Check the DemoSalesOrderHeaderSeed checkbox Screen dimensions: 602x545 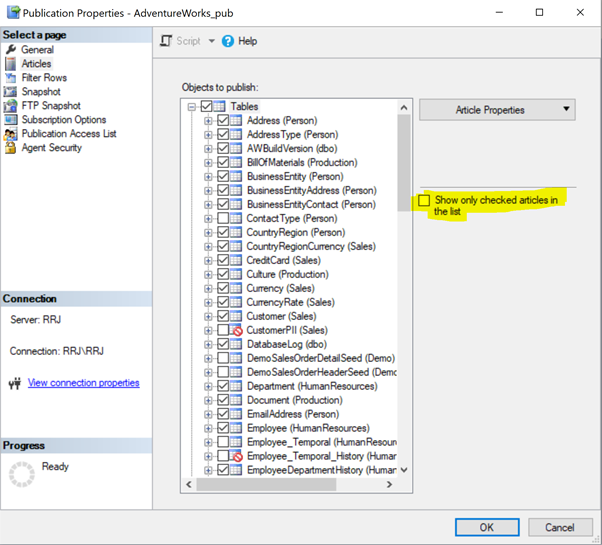pos(223,372)
